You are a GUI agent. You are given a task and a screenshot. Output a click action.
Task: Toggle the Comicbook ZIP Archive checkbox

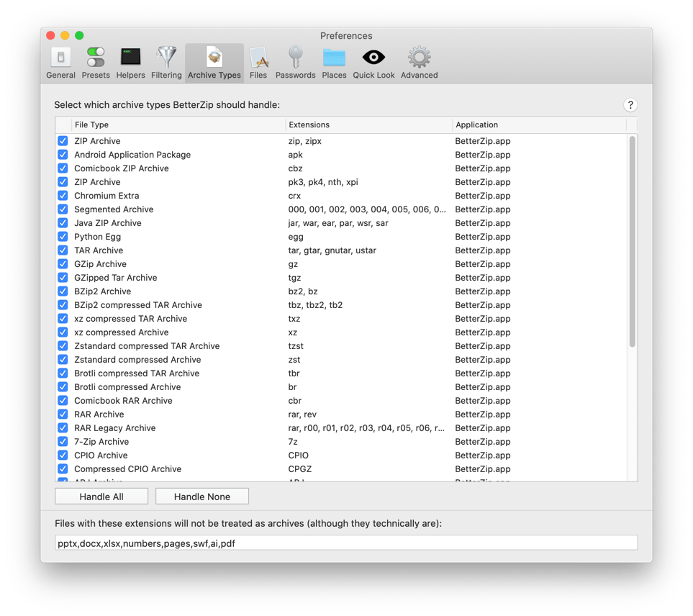63,168
